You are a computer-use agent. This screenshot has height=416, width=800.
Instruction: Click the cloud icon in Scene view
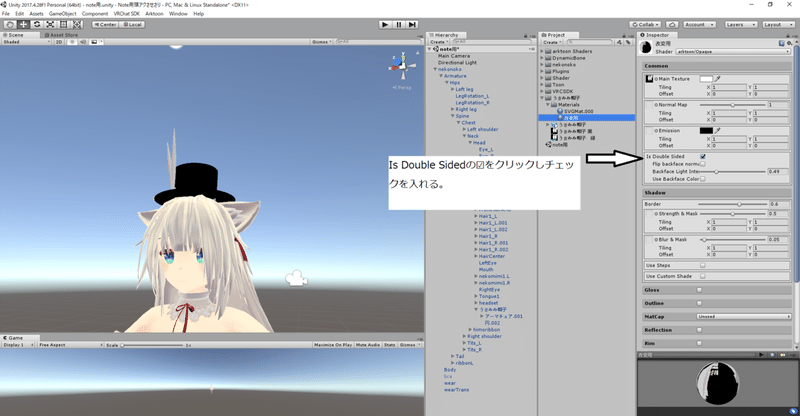tap(296, 279)
